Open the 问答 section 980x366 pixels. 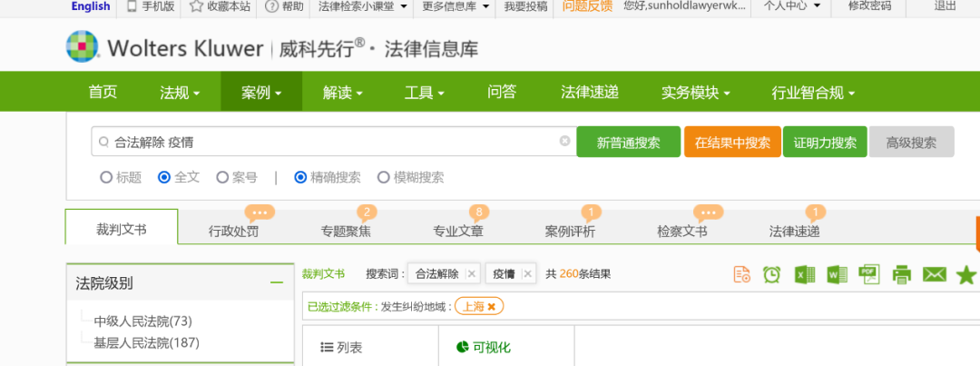[x=502, y=92]
